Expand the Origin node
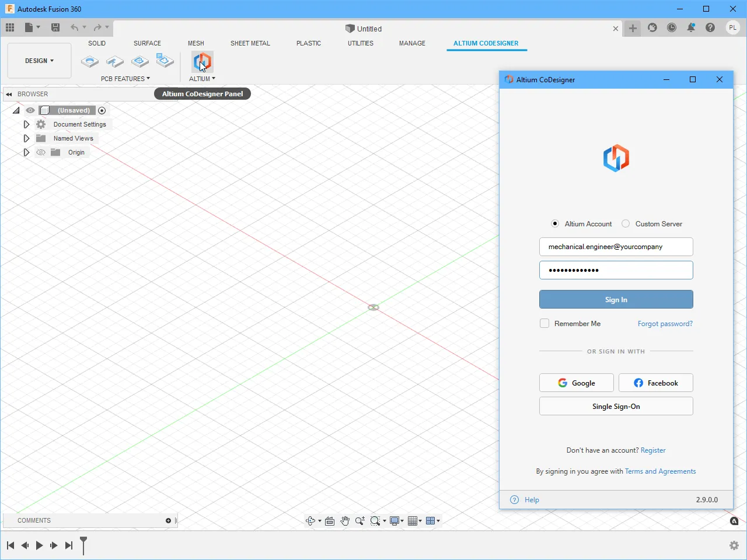The image size is (747, 560). pyautogui.click(x=26, y=152)
